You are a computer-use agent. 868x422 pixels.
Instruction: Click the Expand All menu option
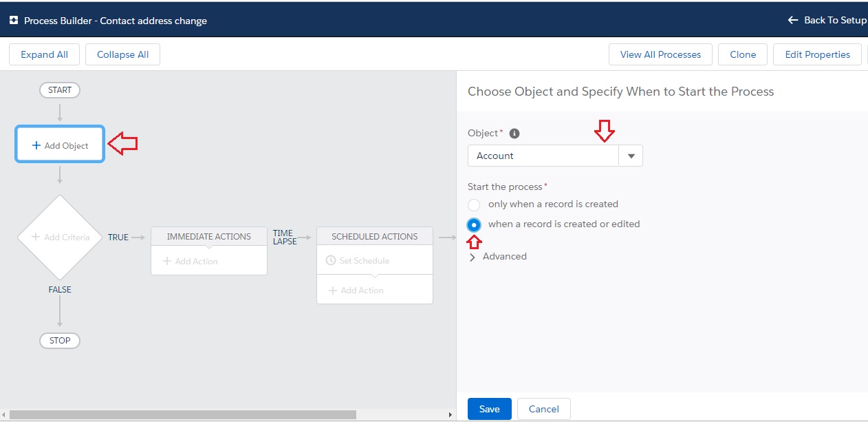click(x=44, y=54)
